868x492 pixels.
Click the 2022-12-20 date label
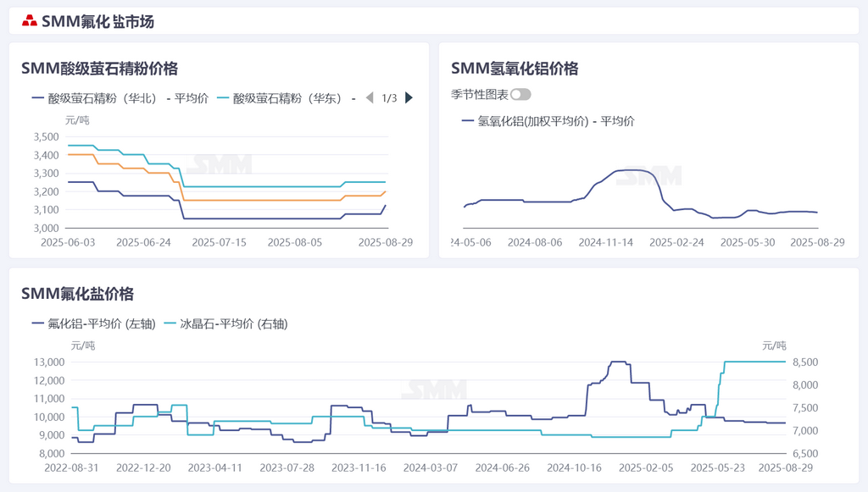(143, 467)
